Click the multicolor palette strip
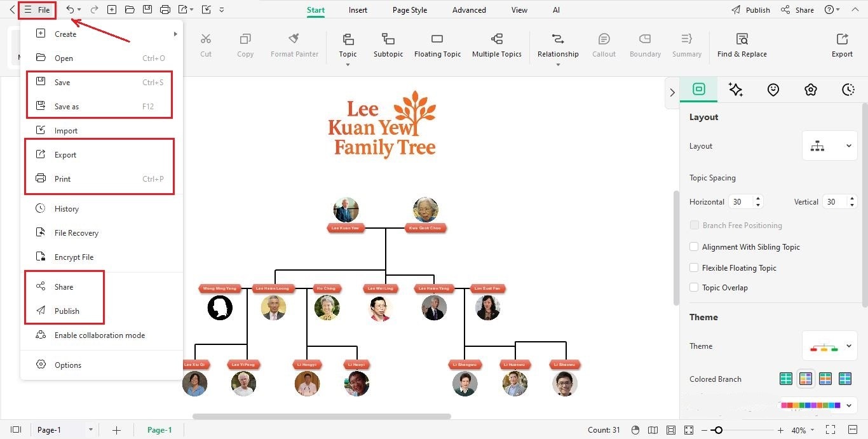The height and width of the screenshot is (439, 868). [810, 405]
